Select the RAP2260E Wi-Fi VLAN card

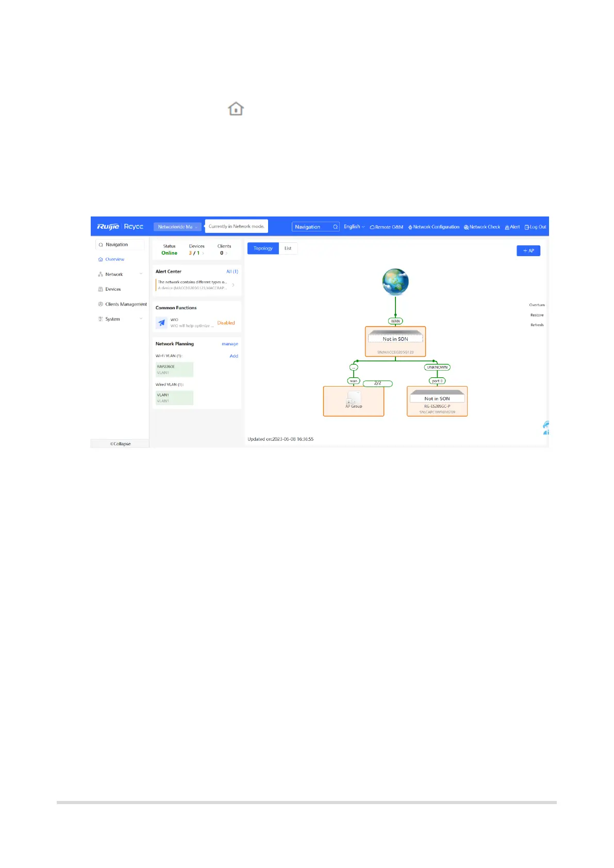point(174,370)
